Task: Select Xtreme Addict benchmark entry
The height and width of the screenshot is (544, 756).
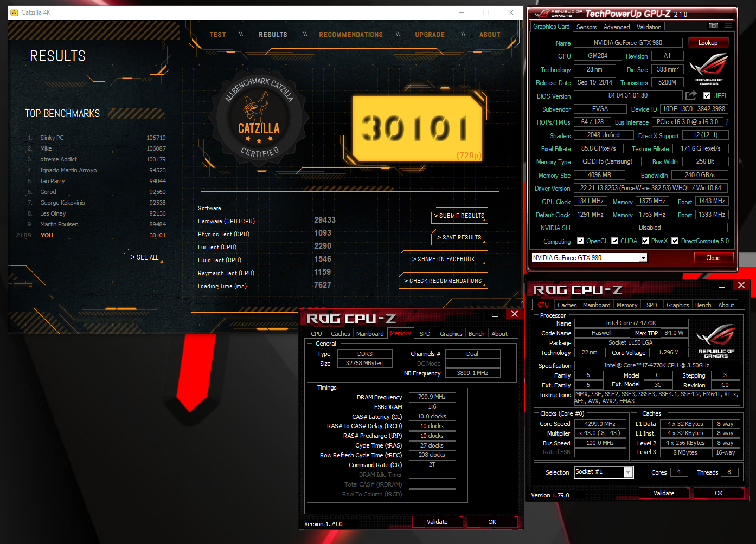Action: 97,159
